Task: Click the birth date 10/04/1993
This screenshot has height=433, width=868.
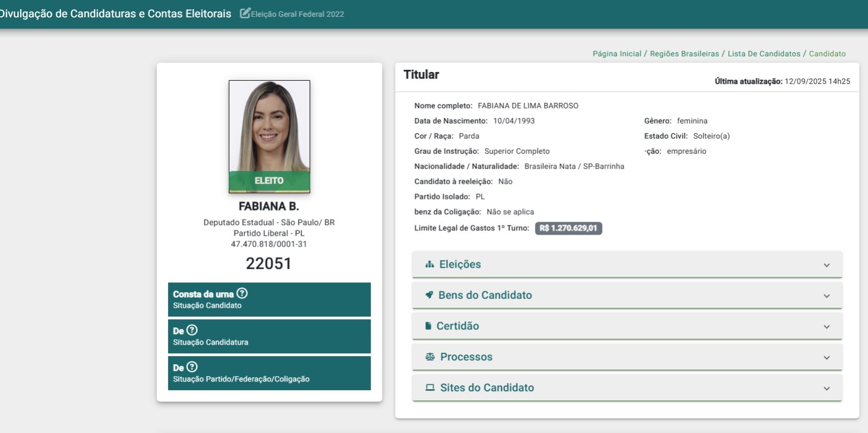Action: coord(514,121)
